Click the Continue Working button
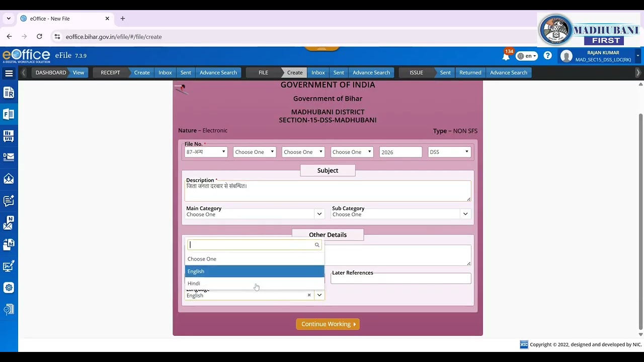This screenshot has height=362, width=644. [328, 324]
